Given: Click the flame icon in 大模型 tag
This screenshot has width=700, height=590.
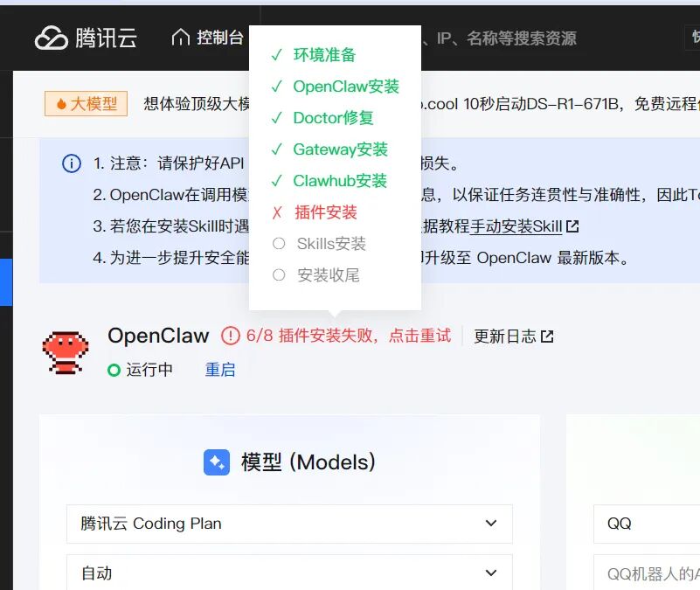Looking at the screenshot, I should (x=61, y=104).
